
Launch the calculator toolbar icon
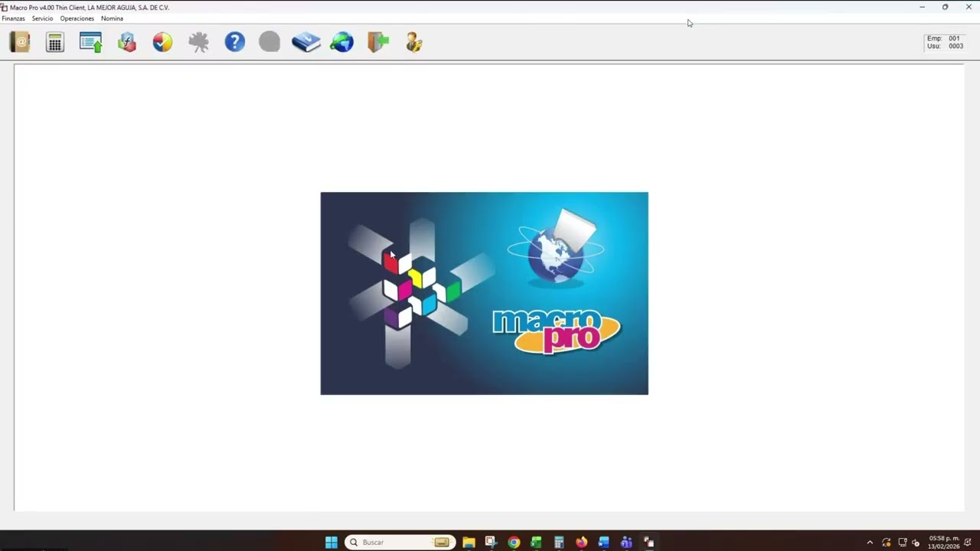point(55,42)
